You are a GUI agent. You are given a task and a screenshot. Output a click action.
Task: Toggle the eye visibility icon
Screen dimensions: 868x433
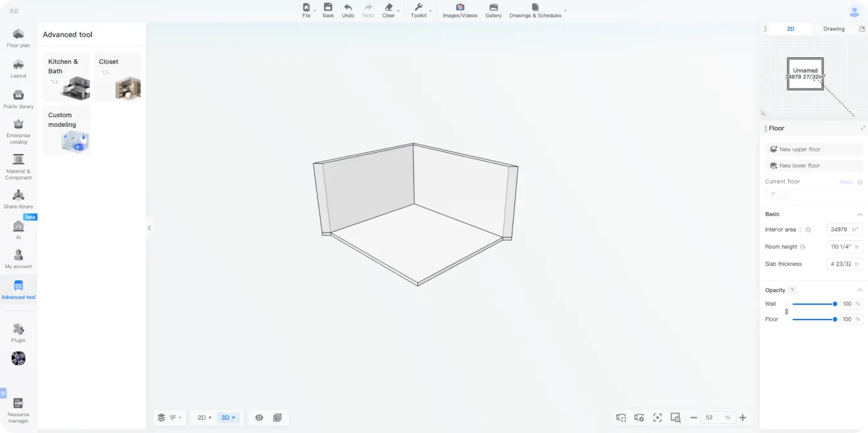tap(259, 418)
